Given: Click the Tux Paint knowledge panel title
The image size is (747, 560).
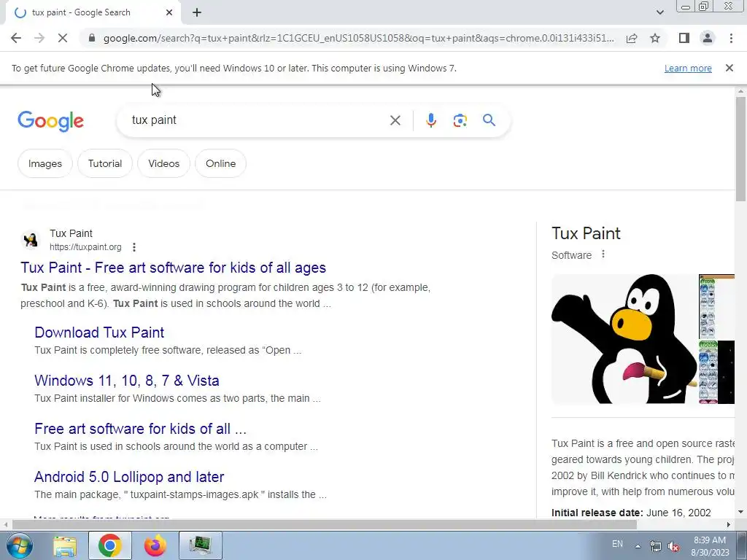Looking at the screenshot, I should tap(586, 233).
